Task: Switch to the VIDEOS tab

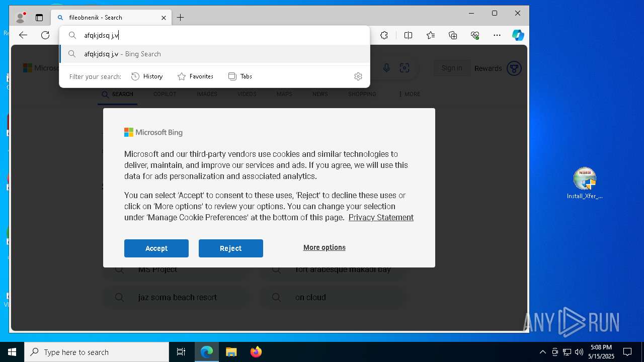Action: [247, 94]
